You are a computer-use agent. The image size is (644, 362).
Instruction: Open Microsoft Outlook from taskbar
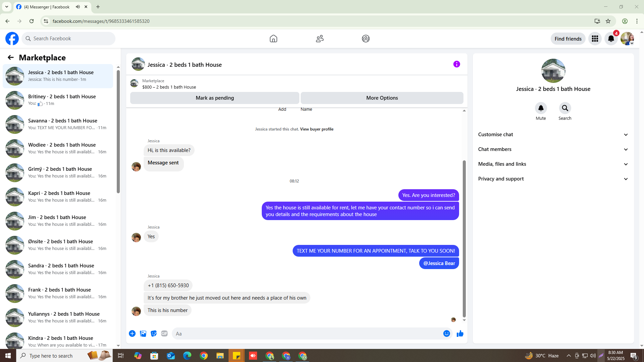coord(171,356)
